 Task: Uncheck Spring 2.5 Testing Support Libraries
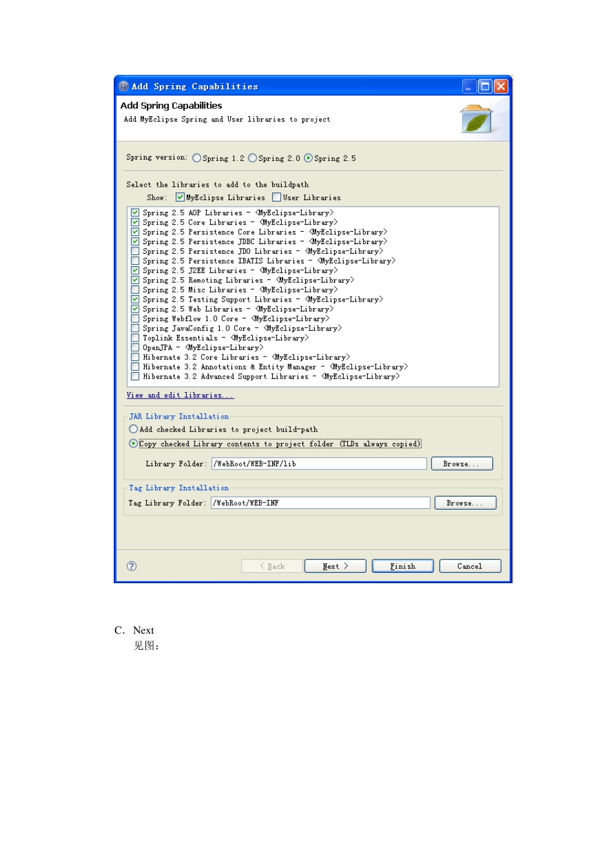tap(135, 300)
